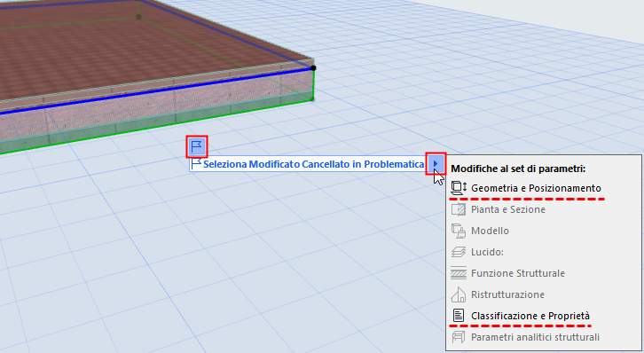Click the Ristrutturazione icon
Viewport: 644px width, 353px height.
(x=459, y=294)
